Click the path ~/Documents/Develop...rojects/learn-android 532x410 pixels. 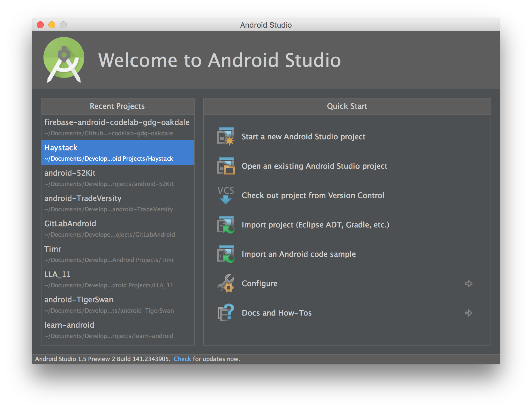tap(109, 336)
